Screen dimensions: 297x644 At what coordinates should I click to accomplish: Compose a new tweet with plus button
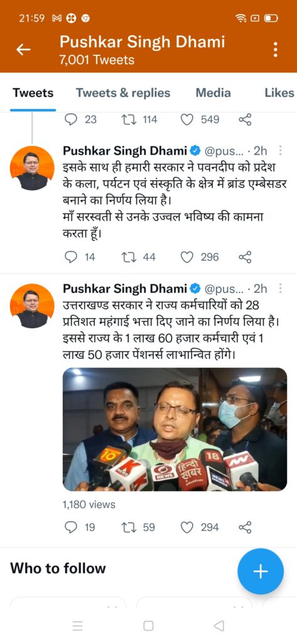click(x=261, y=571)
